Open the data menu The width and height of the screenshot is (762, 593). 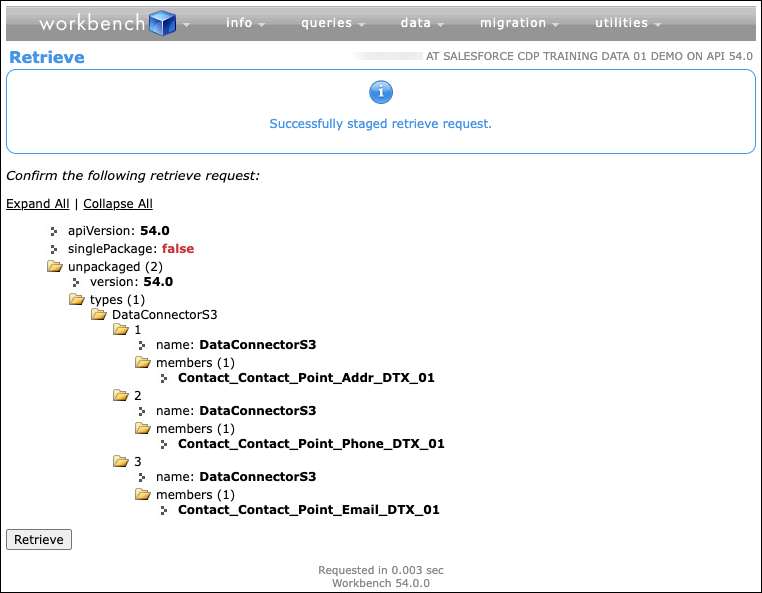422,23
